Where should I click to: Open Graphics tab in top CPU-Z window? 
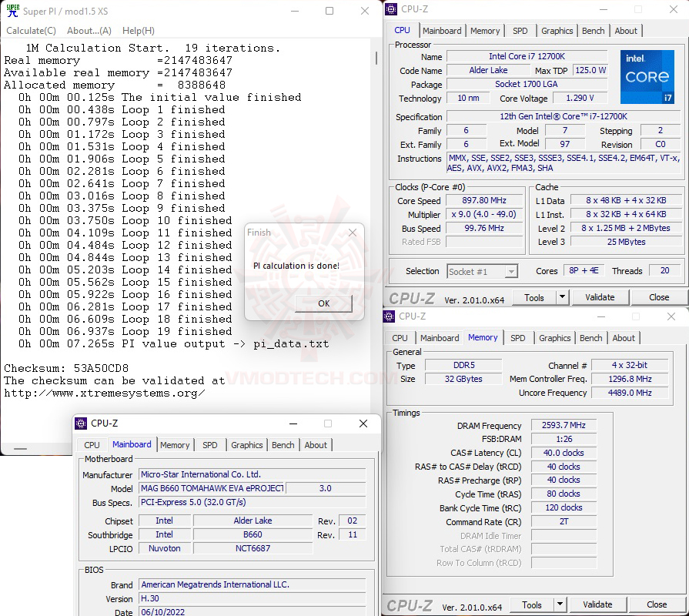[557, 31]
